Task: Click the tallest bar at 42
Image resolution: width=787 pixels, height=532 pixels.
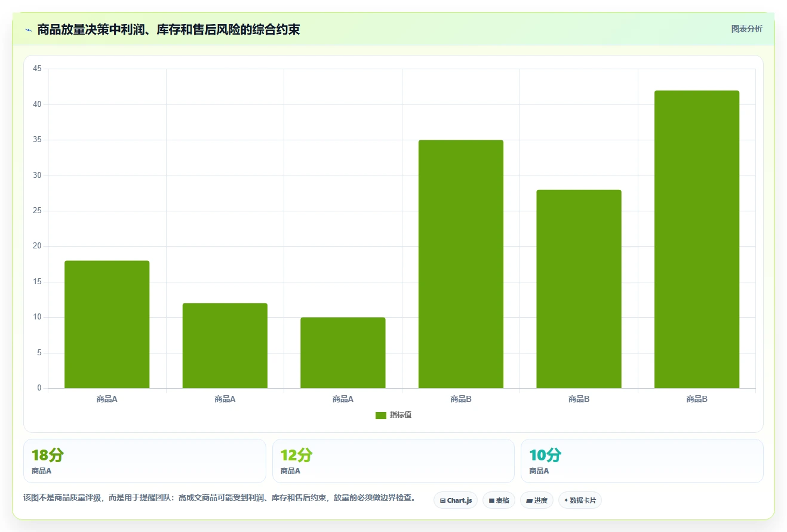Action: [697, 239]
